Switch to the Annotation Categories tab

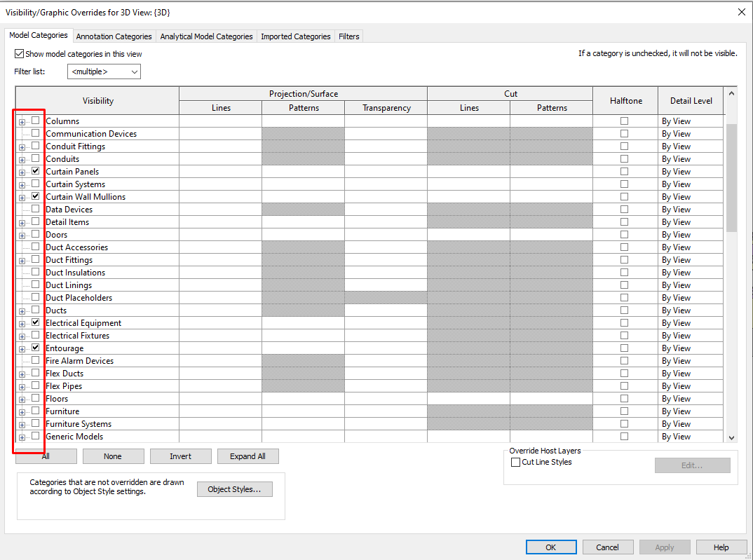(x=114, y=36)
